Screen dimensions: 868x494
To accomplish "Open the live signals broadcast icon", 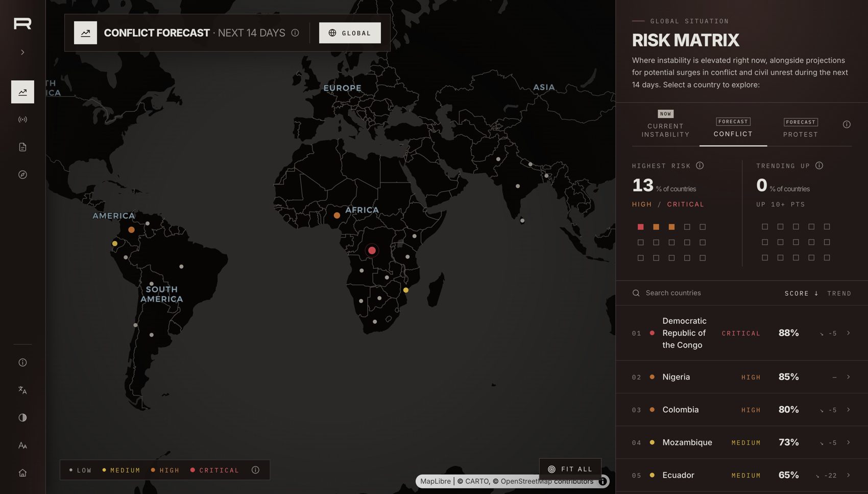I will point(22,120).
